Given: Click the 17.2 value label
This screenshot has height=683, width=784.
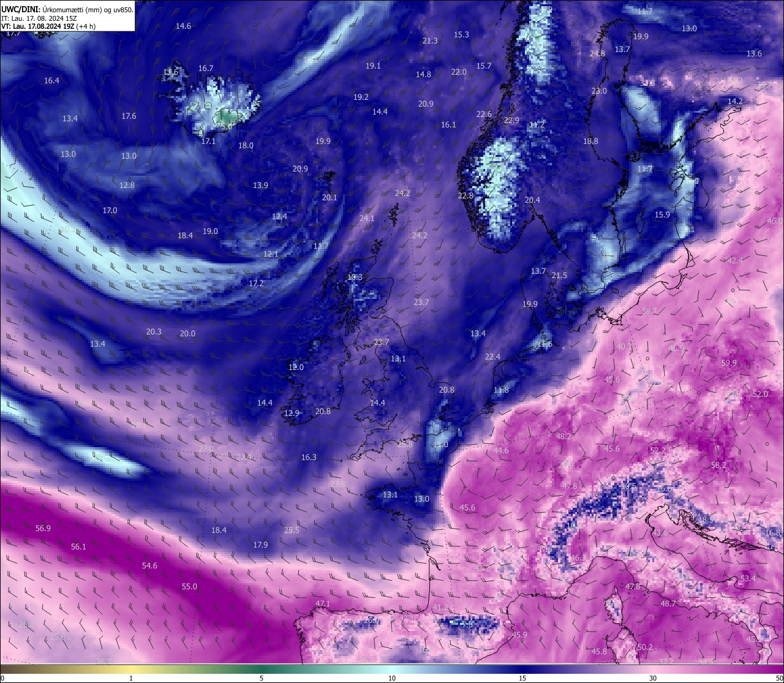Looking at the screenshot, I should tap(256, 284).
